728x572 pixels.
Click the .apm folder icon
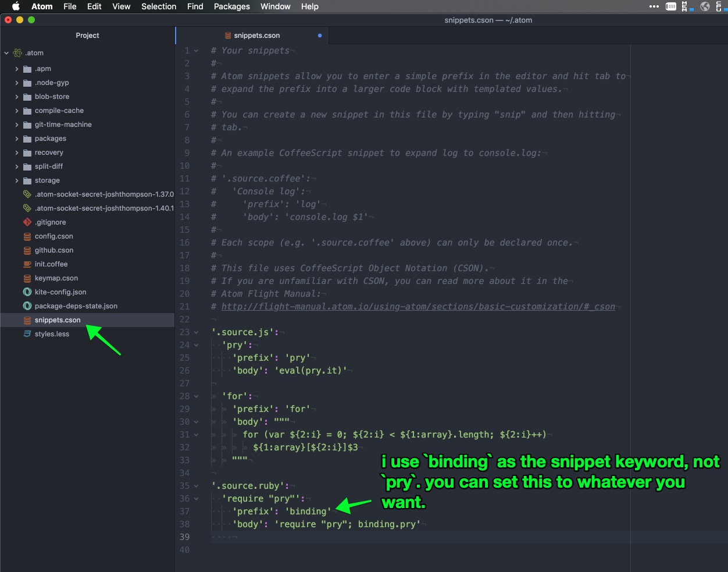point(27,69)
